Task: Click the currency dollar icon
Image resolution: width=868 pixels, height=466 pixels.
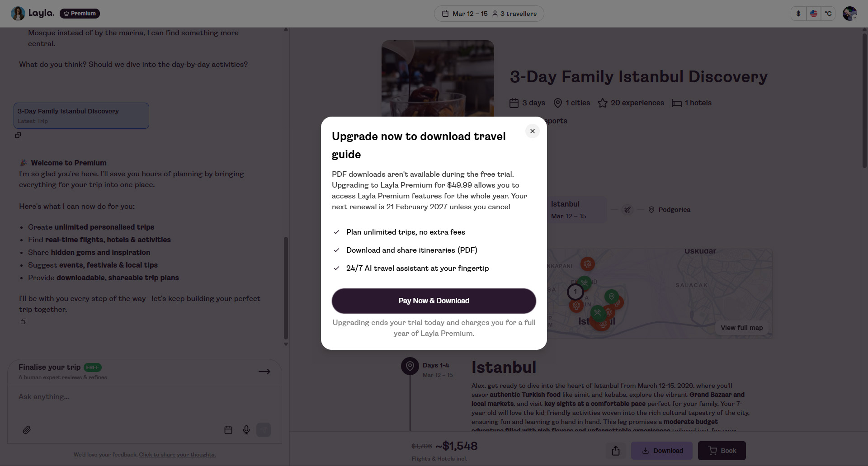Action: pyautogui.click(x=798, y=14)
